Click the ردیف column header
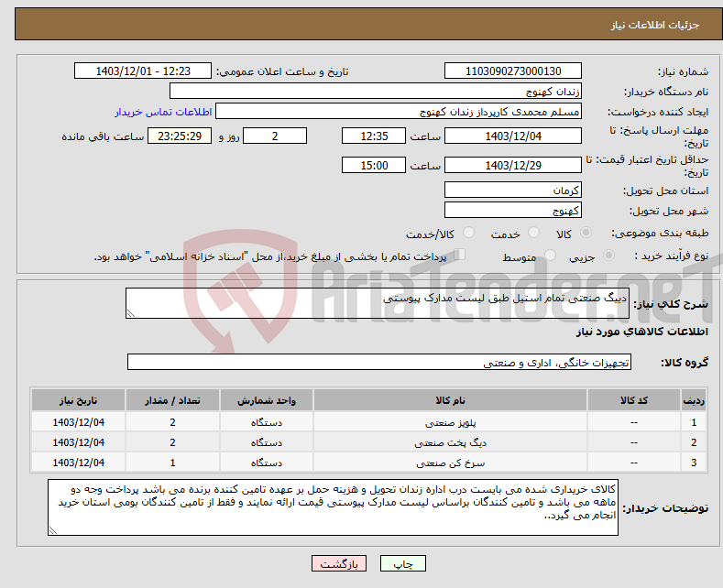The height and width of the screenshot is (588, 723). click(694, 400)
